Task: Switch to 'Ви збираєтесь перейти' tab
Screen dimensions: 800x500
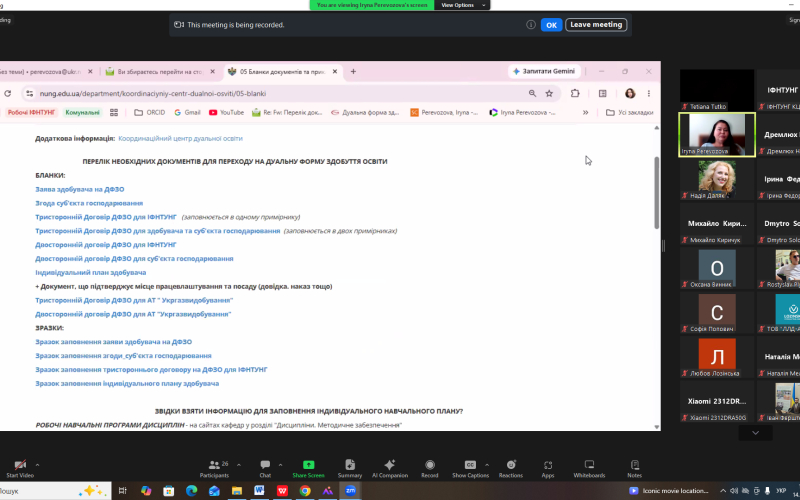Action: coord(160,72)
